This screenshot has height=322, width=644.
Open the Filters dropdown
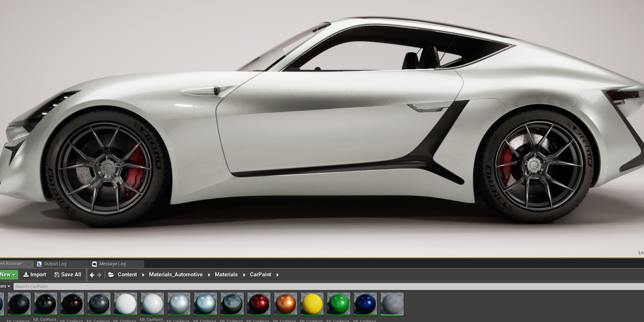tap(4, 286)
